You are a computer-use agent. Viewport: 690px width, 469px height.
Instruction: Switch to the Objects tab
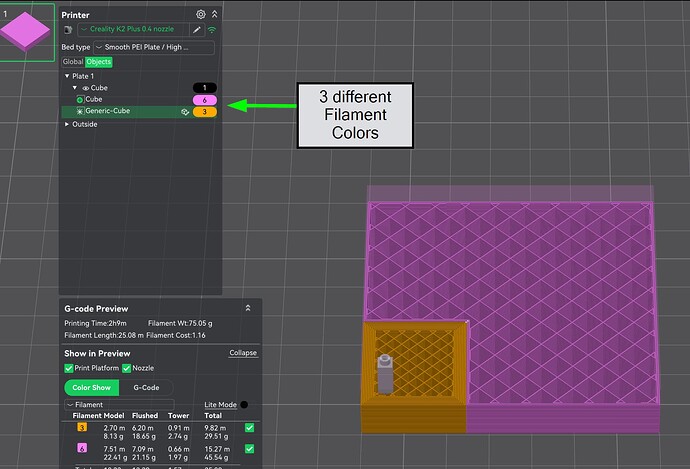99,62
